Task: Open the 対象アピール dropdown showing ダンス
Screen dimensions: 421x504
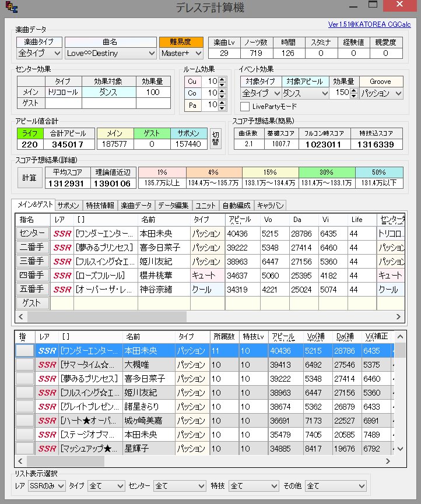Action: pos(305,93)
